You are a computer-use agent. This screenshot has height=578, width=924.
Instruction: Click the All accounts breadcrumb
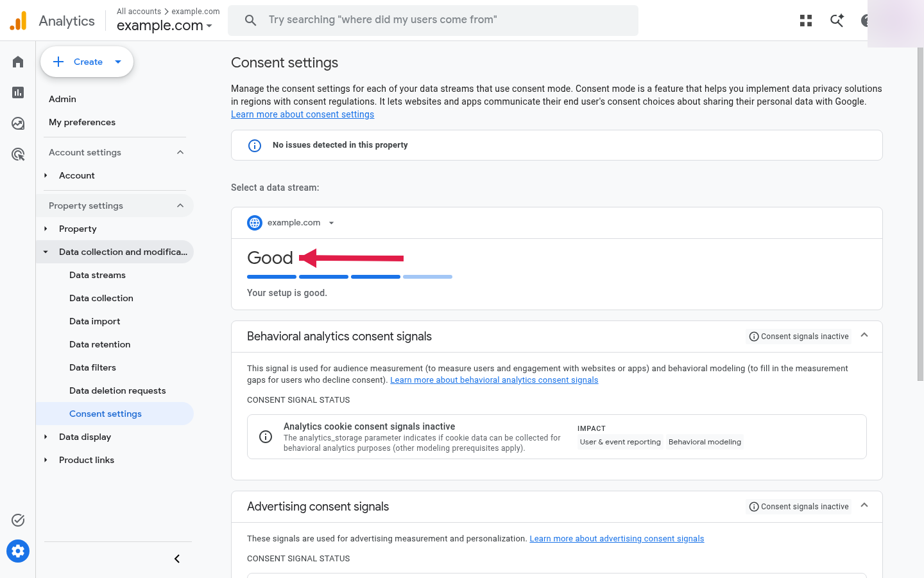point(139,12)
